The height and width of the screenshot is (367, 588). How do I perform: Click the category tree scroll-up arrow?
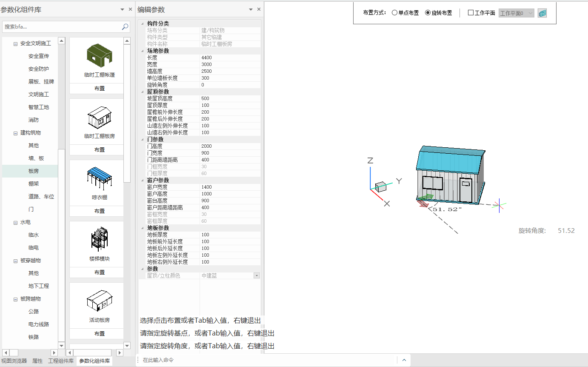tap(61, 41)
